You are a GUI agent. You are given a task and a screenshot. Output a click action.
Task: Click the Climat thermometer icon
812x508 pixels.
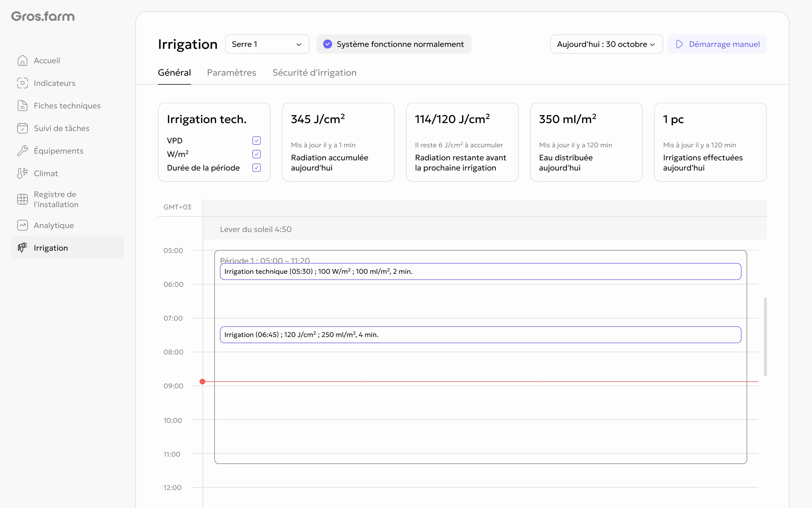pyautogui.click(x=23, y=173)
